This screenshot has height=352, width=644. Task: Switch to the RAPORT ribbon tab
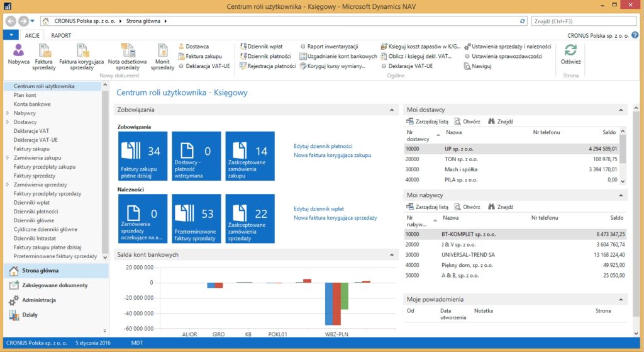point(61,36)
